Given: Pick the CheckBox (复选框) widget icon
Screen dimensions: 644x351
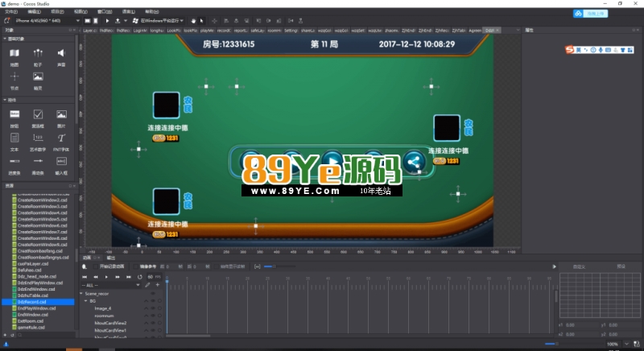Looking at the screenshot, I should pos(38,114).
